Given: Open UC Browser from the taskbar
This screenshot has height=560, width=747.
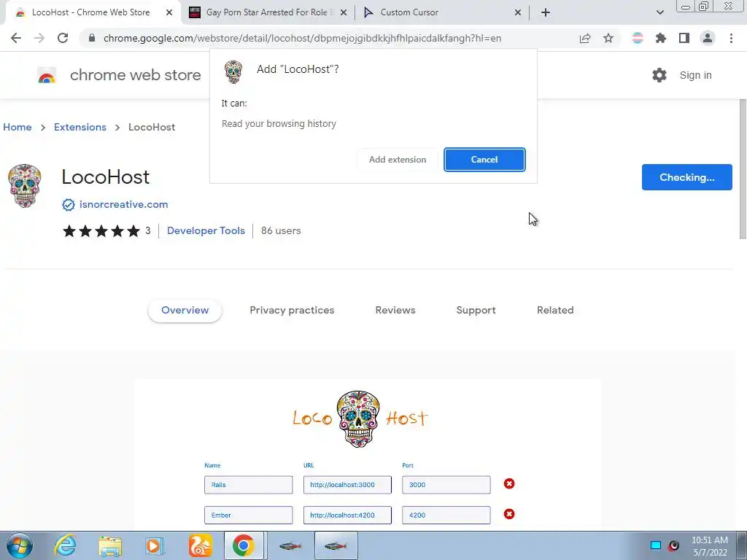Looking at the screenshot, I should (200, 545).
